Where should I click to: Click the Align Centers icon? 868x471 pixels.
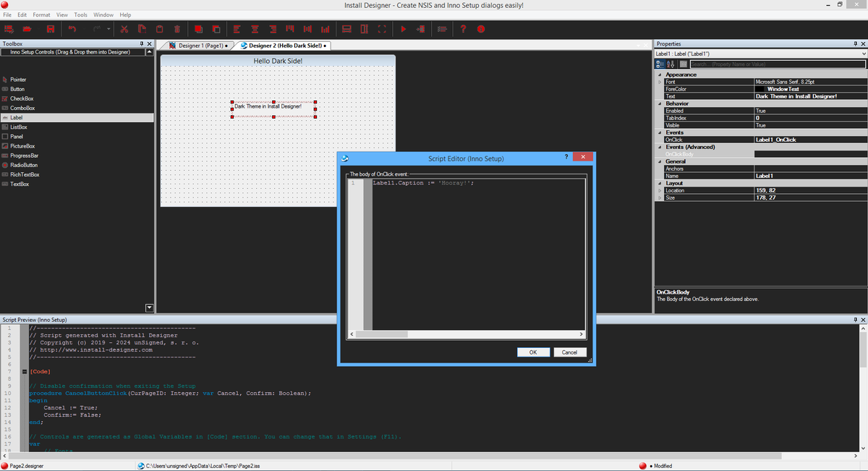pyautogui.click(x=255, y=29)
